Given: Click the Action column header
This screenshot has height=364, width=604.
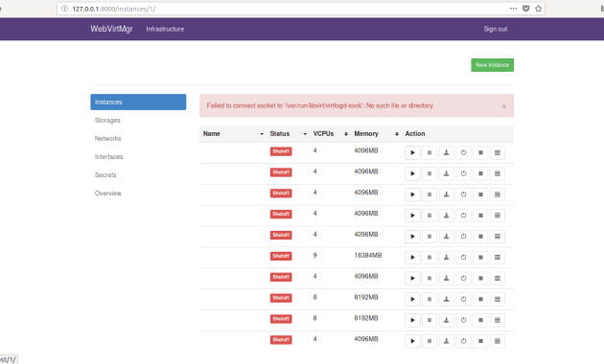Looking at the screenshot, I should click(x=415, y=133).
